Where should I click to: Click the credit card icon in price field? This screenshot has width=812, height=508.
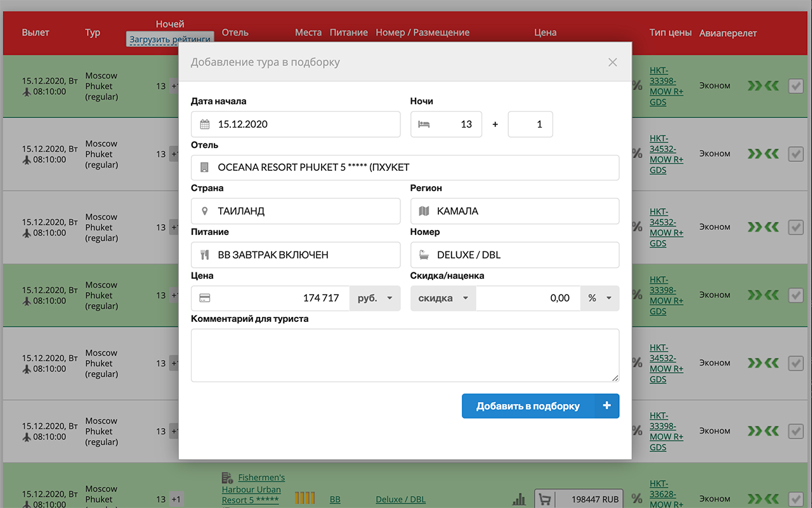[x=204, y=298]
